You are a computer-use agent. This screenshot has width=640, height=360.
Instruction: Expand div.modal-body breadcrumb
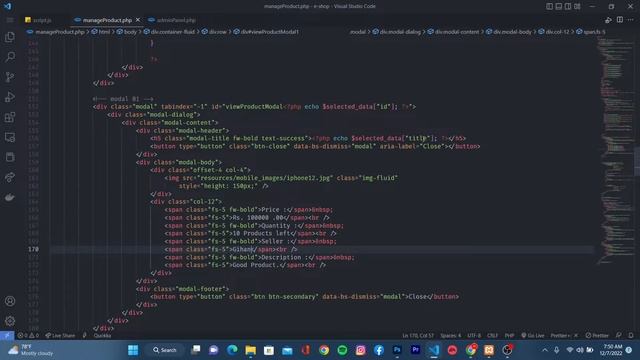509,32
